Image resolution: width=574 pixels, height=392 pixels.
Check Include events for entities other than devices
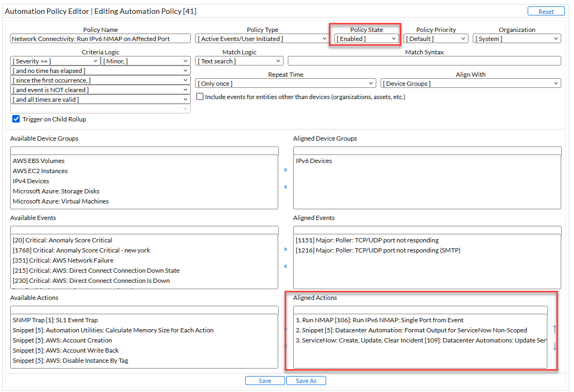tap(200, 97)
